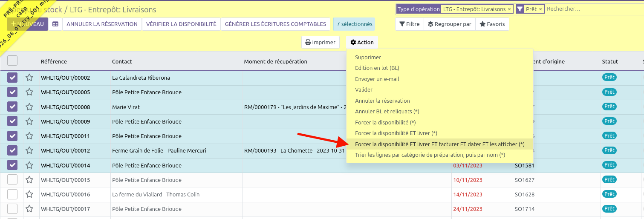Star the WHLTG/OUT/00017 row
Image resolution: width=644 pixels, height=219 pixels.
click(x=29, y=209)
